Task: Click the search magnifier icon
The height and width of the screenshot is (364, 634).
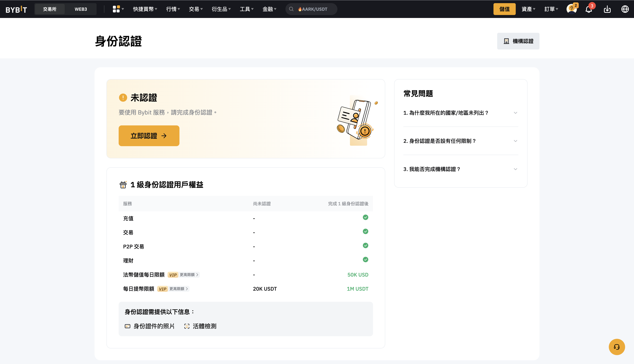Action: (291, 9)
